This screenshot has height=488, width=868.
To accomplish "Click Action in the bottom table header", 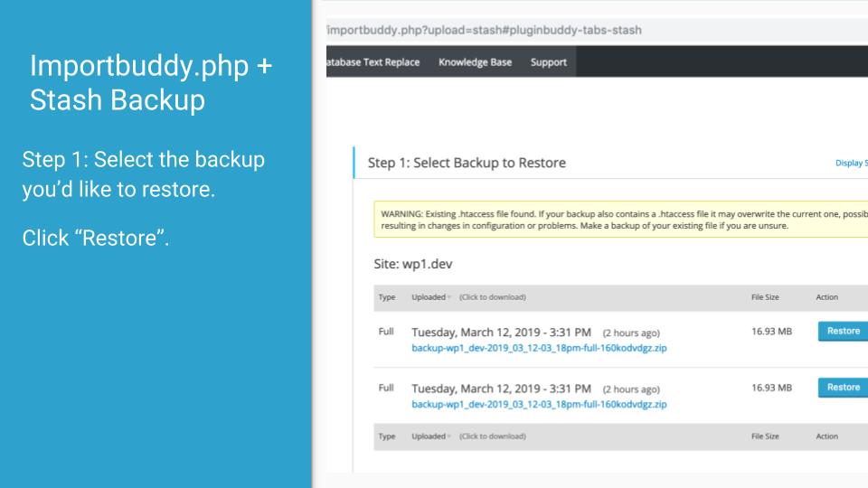I will pyautogui.click(x=827, y=436).
